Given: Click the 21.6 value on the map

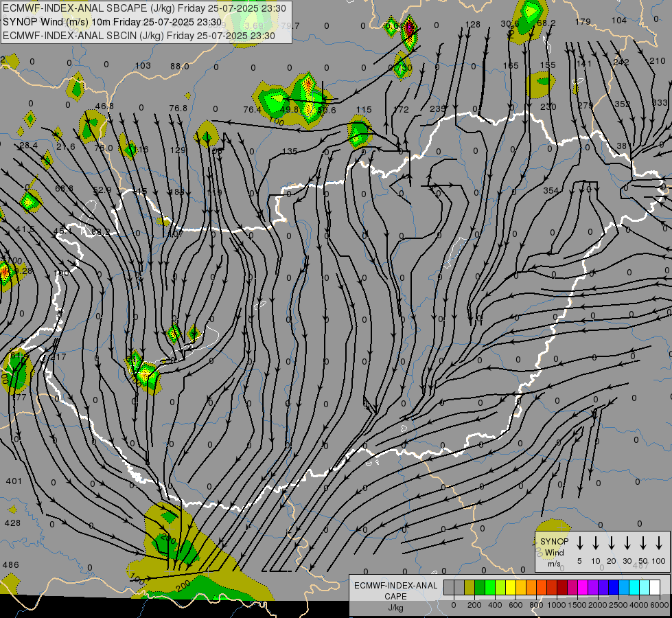Looking at the screenshot, I should point(66,147).
